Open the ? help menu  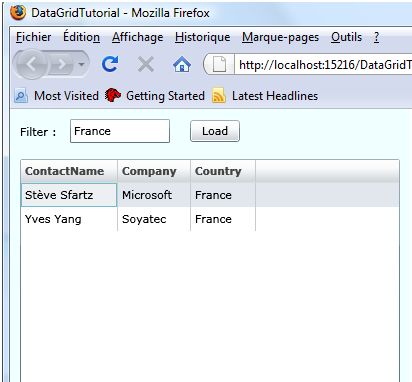tap(376, 37)
